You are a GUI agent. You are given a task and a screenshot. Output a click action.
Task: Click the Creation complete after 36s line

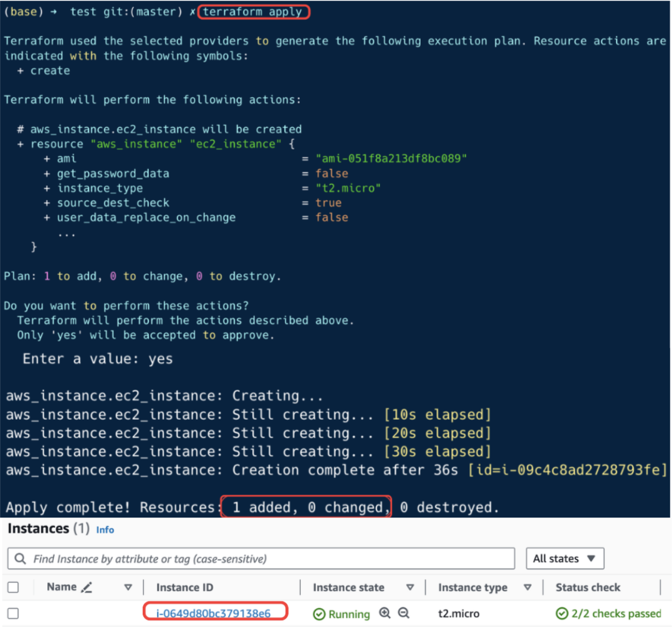[336, 470]
